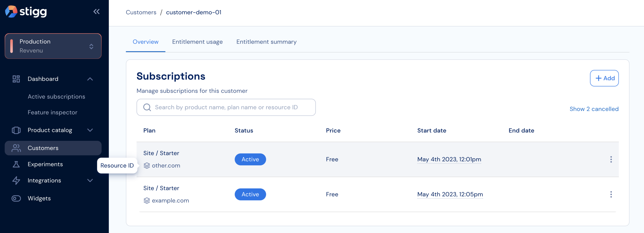This screenshot has width=644, height=233.
Task: Click the Dashboard grid icon
Action: [16, 79]
